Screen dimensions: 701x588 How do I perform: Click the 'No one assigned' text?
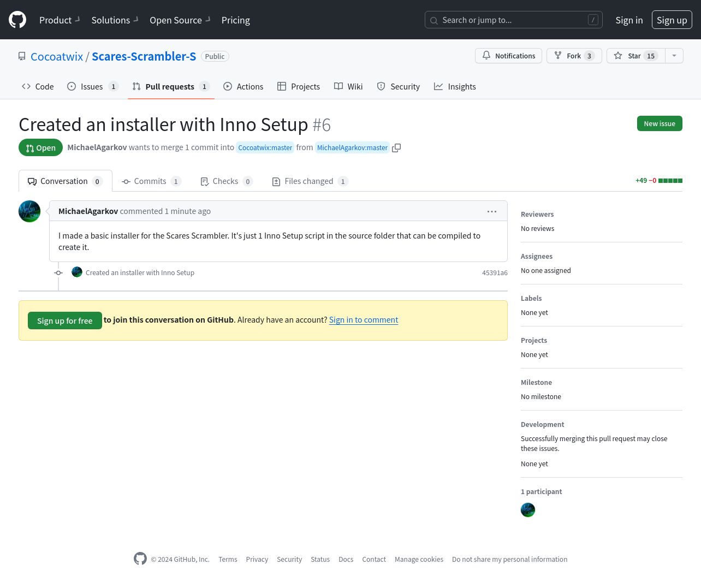pyautogui.click(x=546, y=271)
